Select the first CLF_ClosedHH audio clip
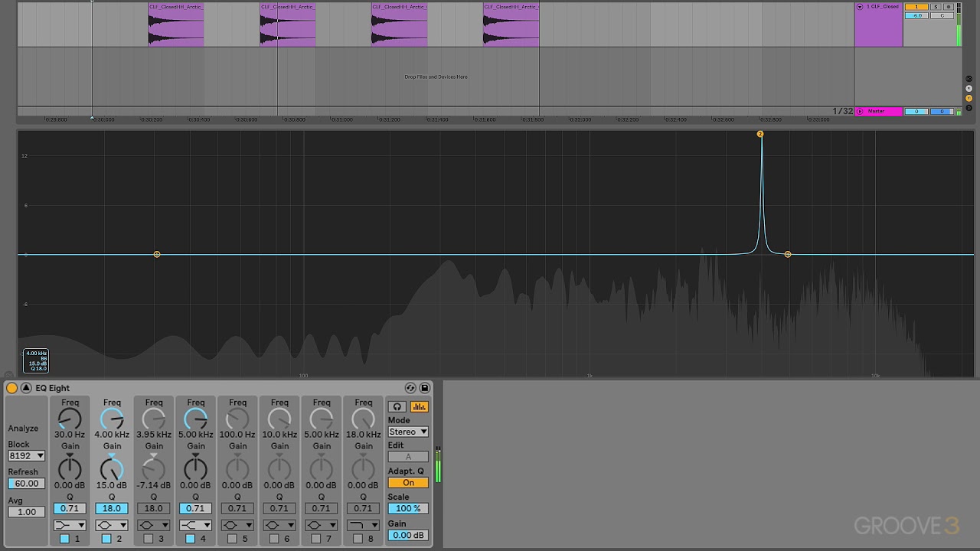Viewport: 980px width, 551px height. click(176, 24)
